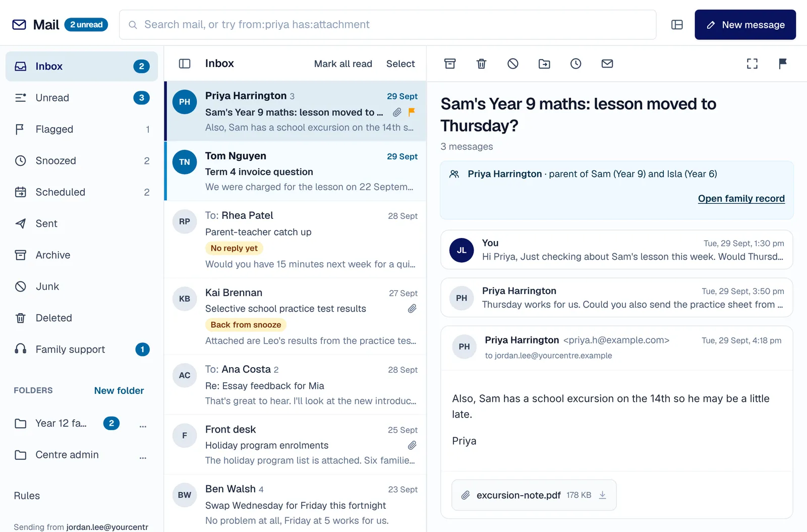807x532 pixels.
Task: Open the Archive folder
Action: pos(82,255)
